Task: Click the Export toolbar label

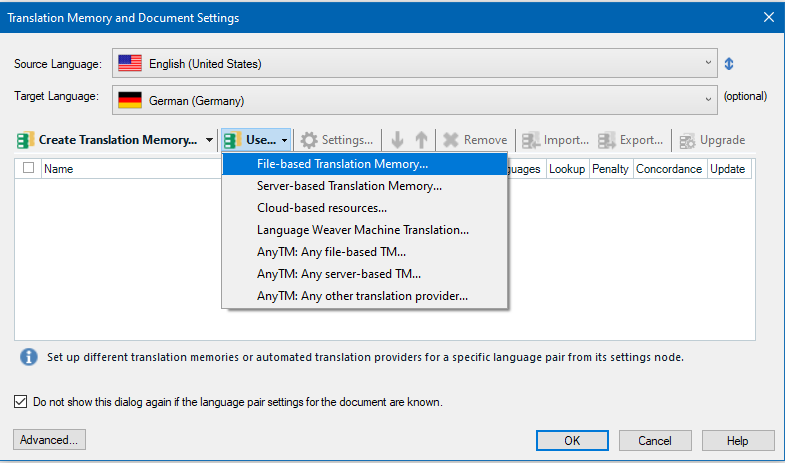Action: [x=641, y=140]
